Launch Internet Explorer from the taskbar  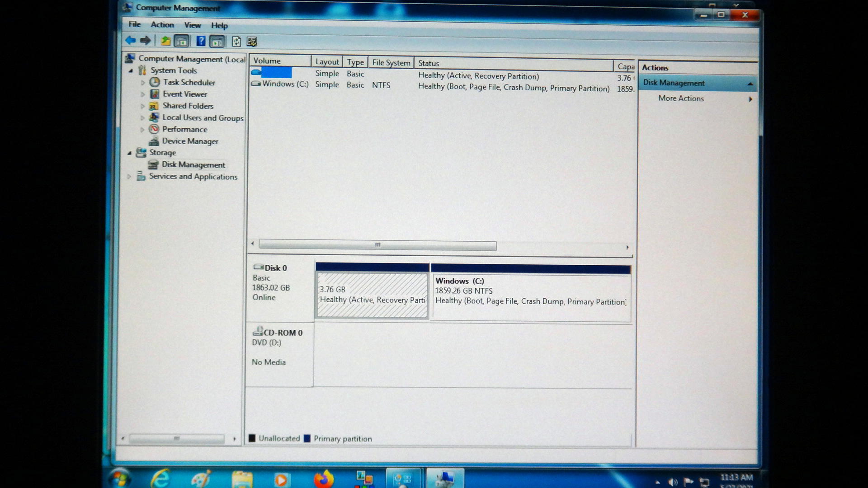(x=160, y=479)
